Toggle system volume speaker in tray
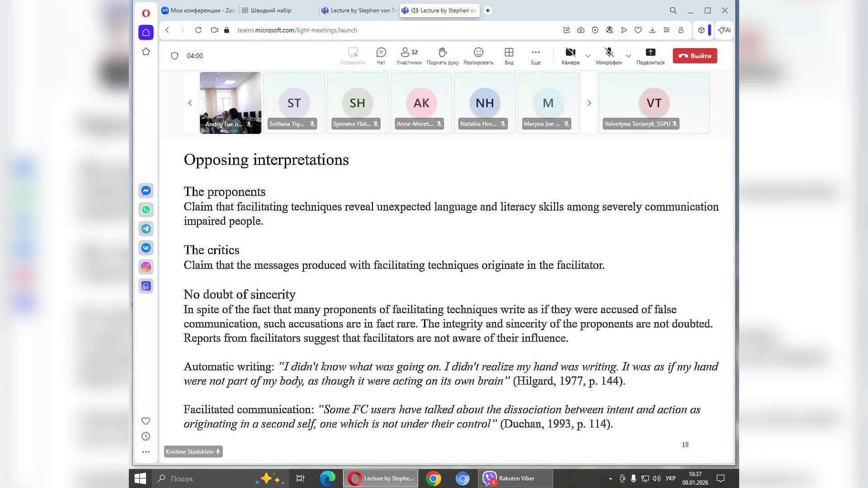 coord(656,478)
